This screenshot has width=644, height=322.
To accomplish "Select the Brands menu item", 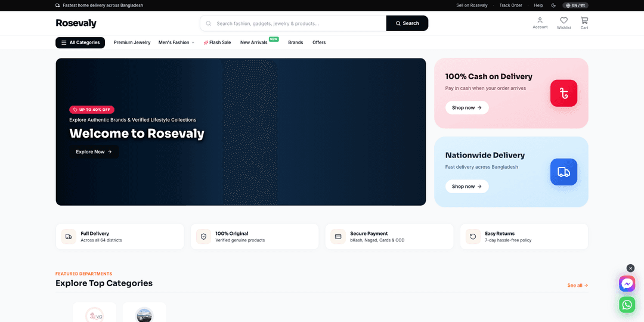I will (295, 42).
